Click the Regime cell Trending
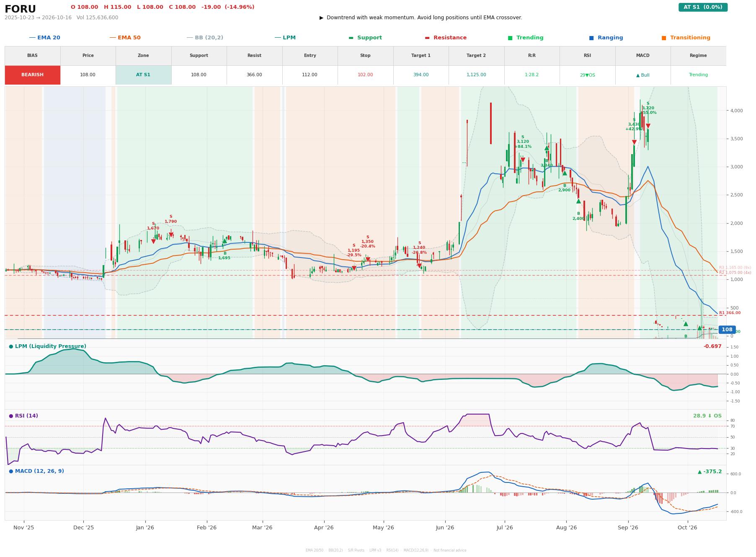 coord(698,75)
